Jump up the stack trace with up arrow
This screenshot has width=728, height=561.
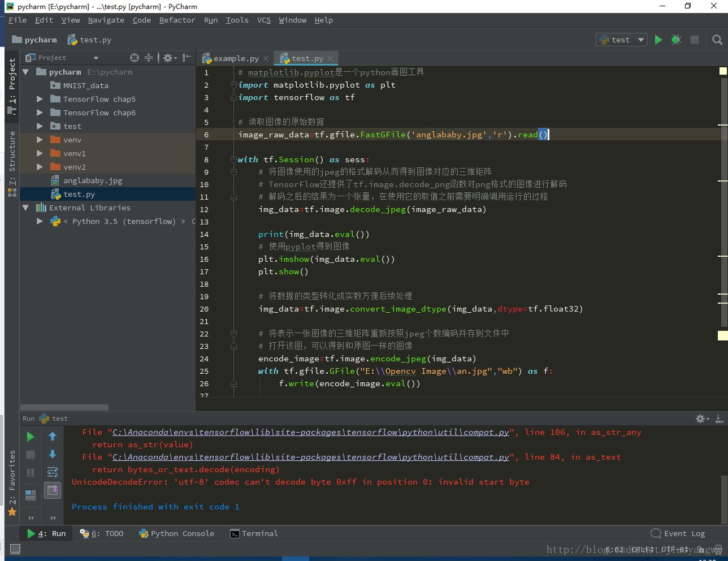click(x=53, y=437)
